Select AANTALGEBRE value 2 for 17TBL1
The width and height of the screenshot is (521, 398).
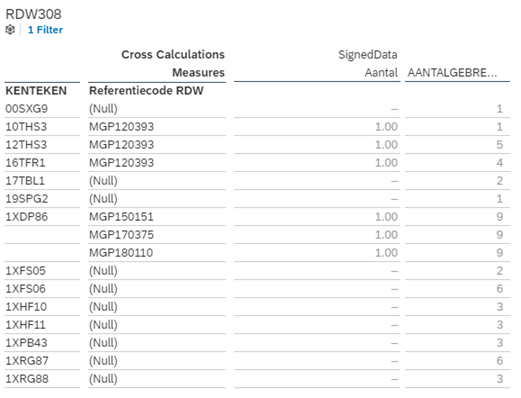coord(499,181)
